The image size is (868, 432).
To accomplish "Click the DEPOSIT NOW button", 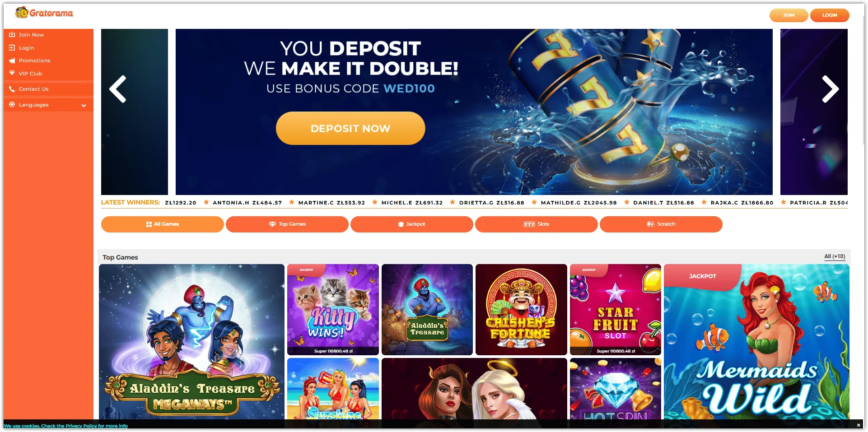I will tap(350, 128).
